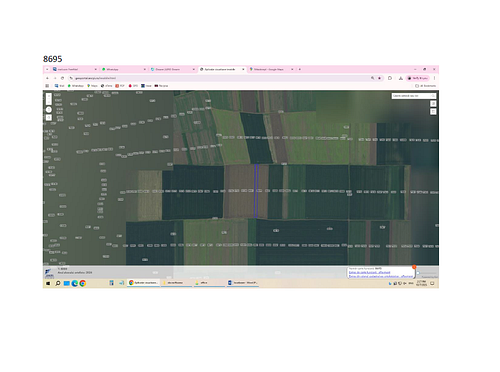Click the square map tool under the round control
Screen dimensions: 500x372
[x=49, y=117]
